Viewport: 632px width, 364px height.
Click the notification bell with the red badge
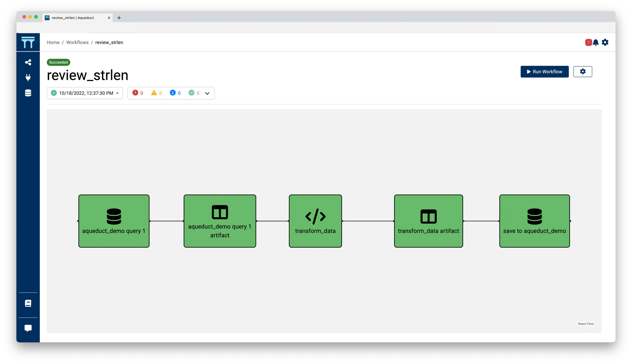point(595,42)
